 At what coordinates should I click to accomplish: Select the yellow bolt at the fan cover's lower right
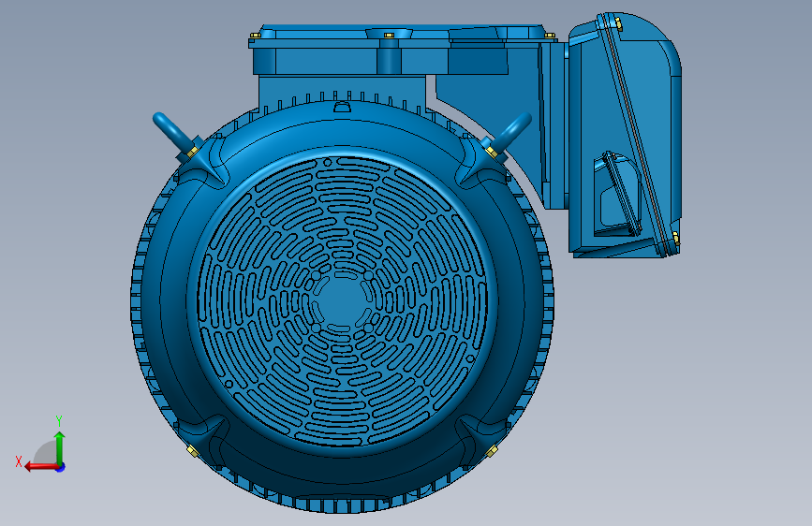[492, 450]
